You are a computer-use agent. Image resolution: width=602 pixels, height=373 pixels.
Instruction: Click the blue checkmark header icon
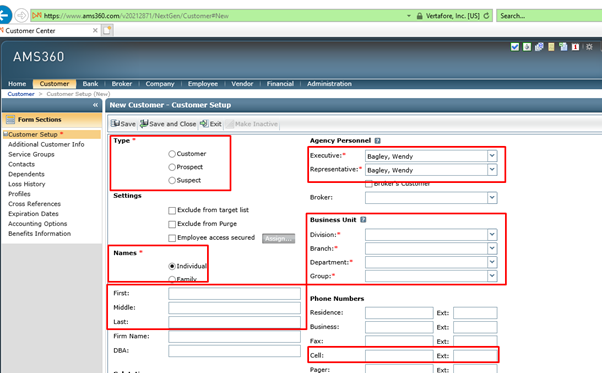[x=515, y=47]
